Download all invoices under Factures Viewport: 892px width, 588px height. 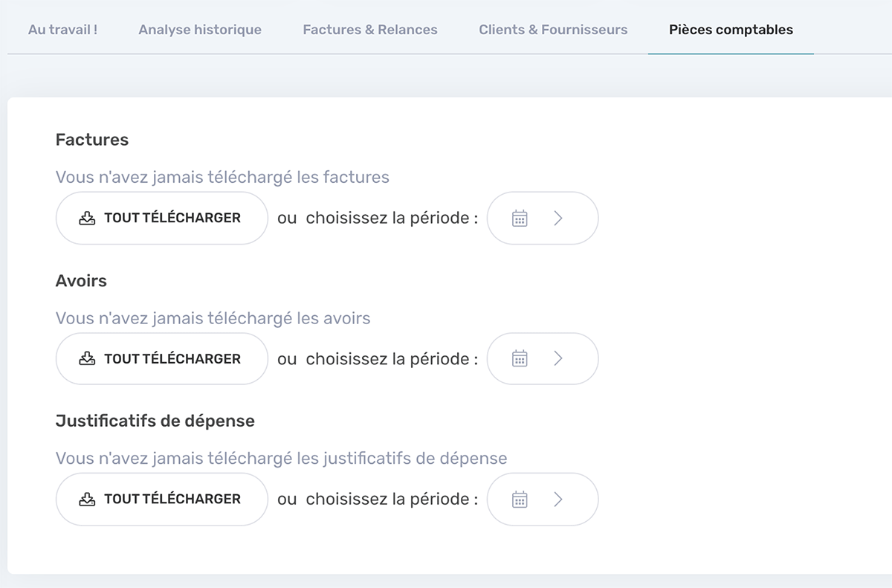[x=161, y=218]
